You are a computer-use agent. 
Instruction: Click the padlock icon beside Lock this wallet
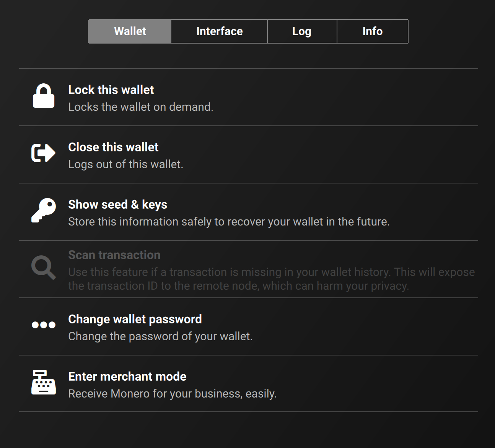click(x=44, y=96)
